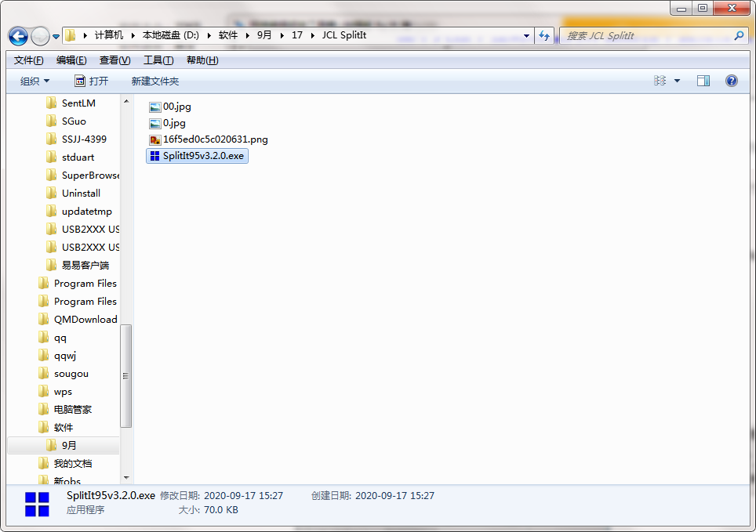Select 软件 folder in navigation tree
This screenshot has height=532, width=756.
pos(56,428)
